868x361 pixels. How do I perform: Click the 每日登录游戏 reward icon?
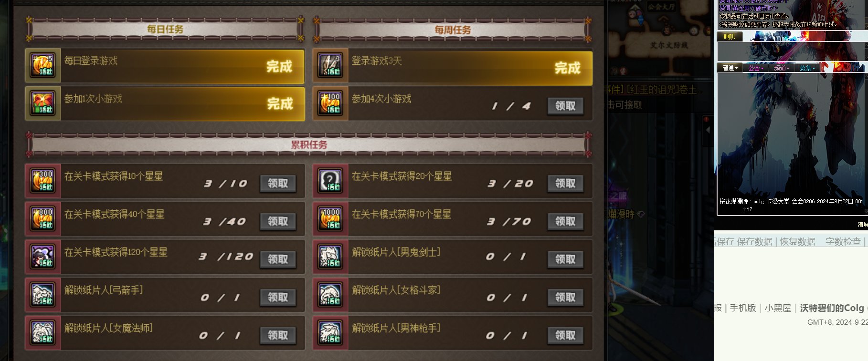[42, 65]
